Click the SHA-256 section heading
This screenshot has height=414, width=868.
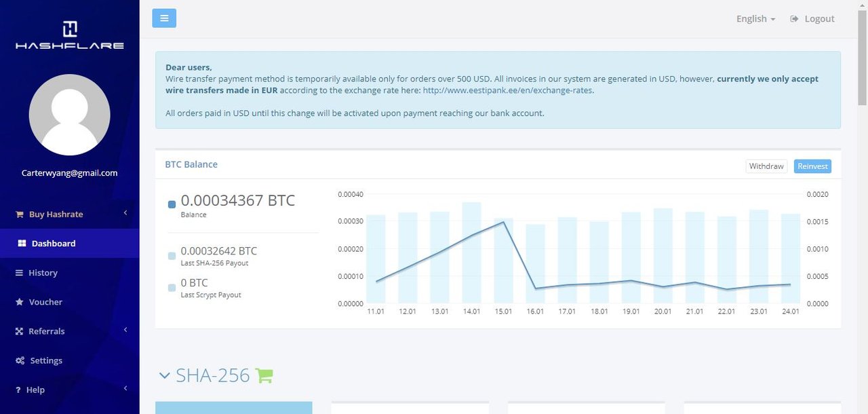pos(213,375)
